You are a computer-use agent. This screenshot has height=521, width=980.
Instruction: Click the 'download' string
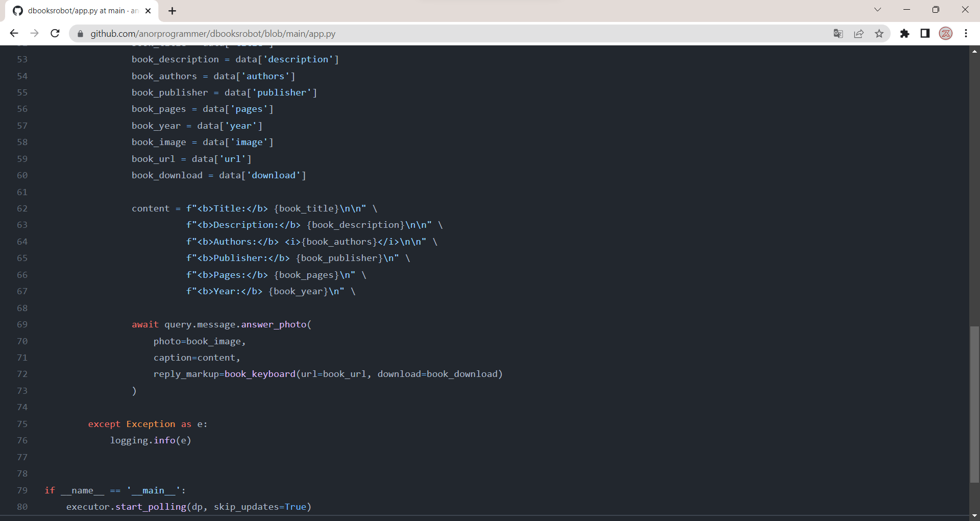(274, 175)
